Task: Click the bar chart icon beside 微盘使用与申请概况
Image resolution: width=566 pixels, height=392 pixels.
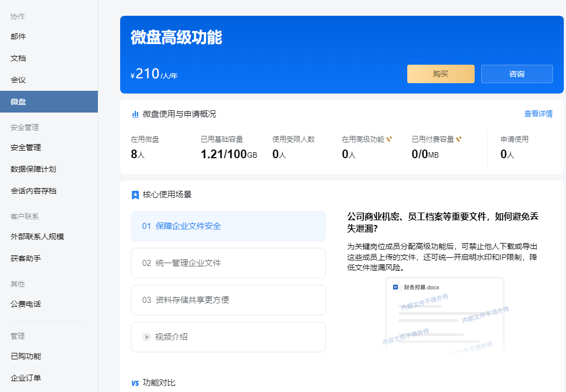Action: [135, 114]
